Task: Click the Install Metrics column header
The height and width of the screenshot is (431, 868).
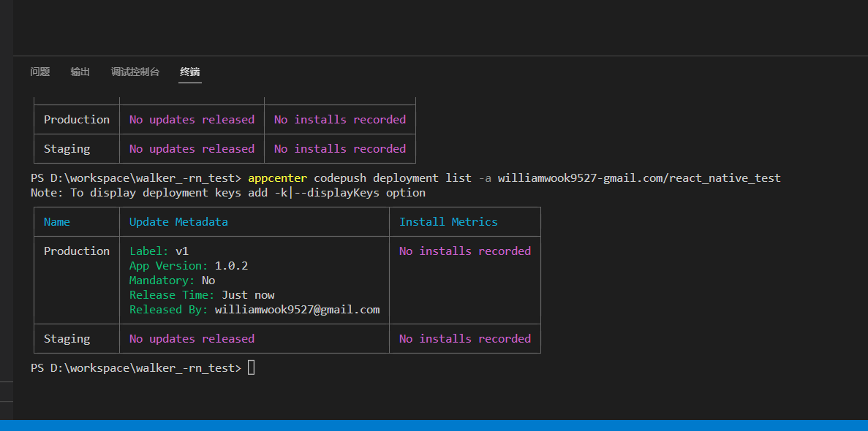Action: pos(448,221)
